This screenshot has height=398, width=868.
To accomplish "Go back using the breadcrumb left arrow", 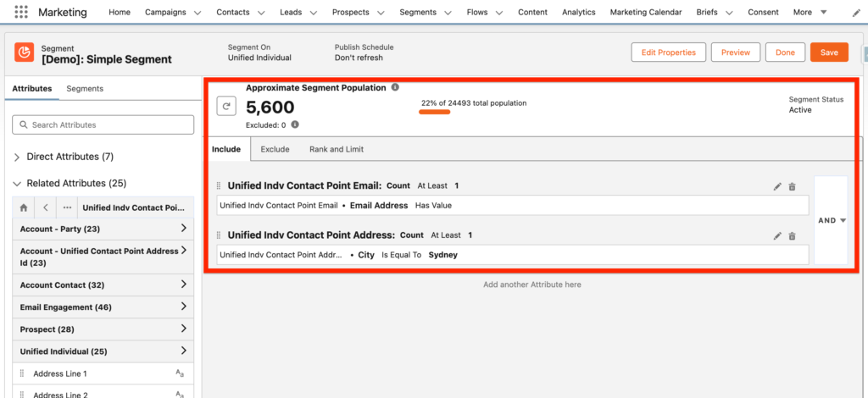I will 46,207.
